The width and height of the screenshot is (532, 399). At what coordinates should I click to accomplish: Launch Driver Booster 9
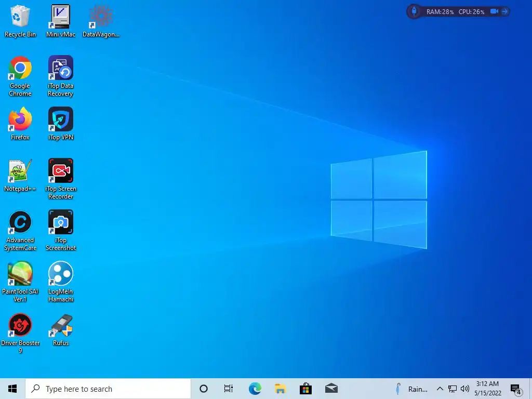[x=20, y=334]
